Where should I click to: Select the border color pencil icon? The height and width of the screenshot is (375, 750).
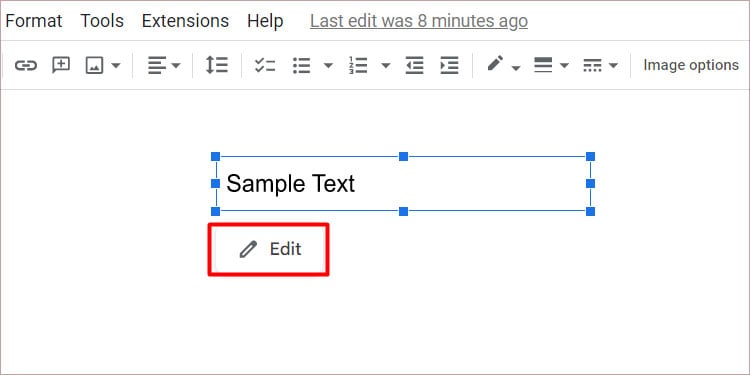(495, 64)
